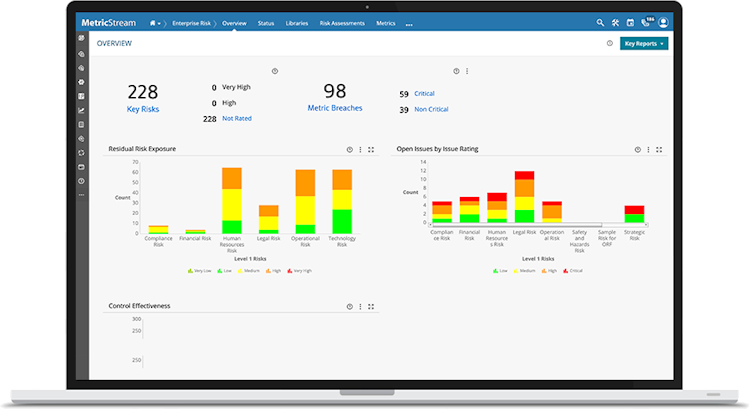This screenshot has height=409, width=750.
Task: Open sidebar ellipsis more icon
Action: click(81, 195)
